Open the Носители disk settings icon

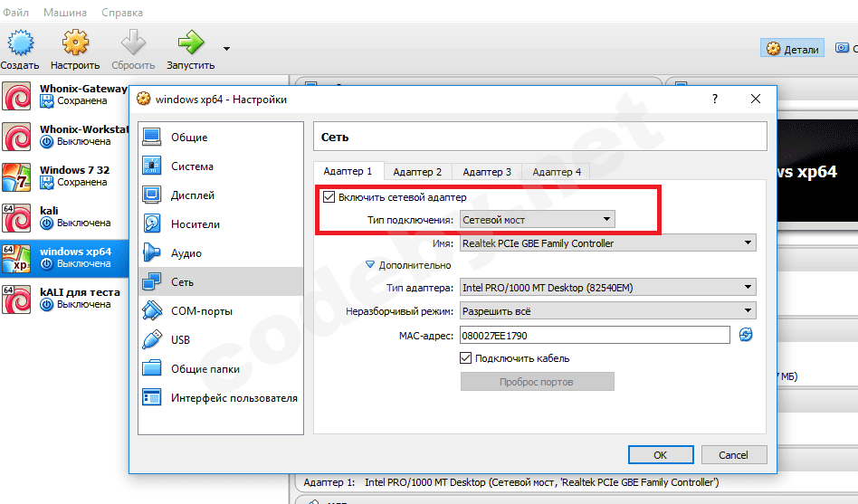coord(151,223)
